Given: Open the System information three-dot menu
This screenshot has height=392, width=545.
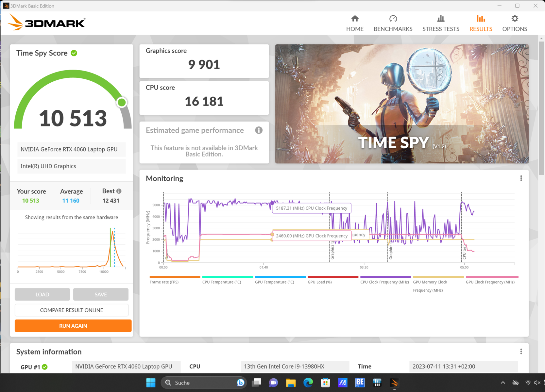Looking at the screenshot, I should click(x=521, y=351).
